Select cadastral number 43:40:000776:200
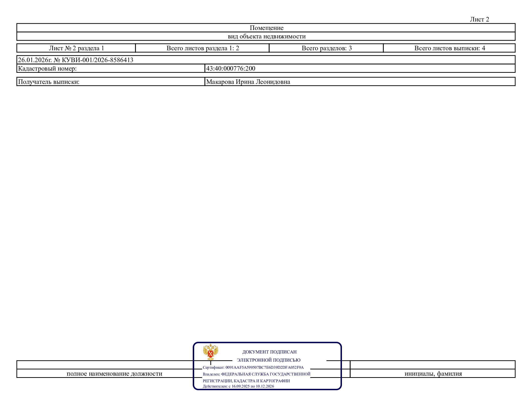The width and height of the screenshot is (532, 411). (231, 68)
